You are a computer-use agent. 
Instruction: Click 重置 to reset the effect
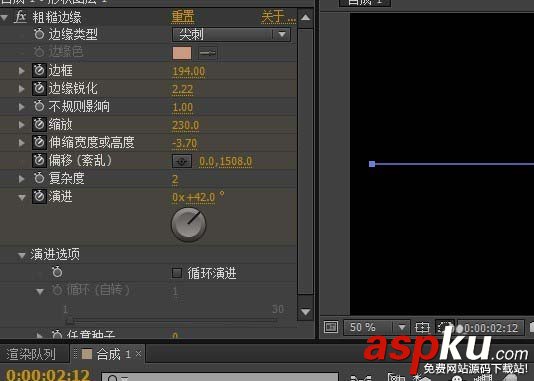[183, 17]
